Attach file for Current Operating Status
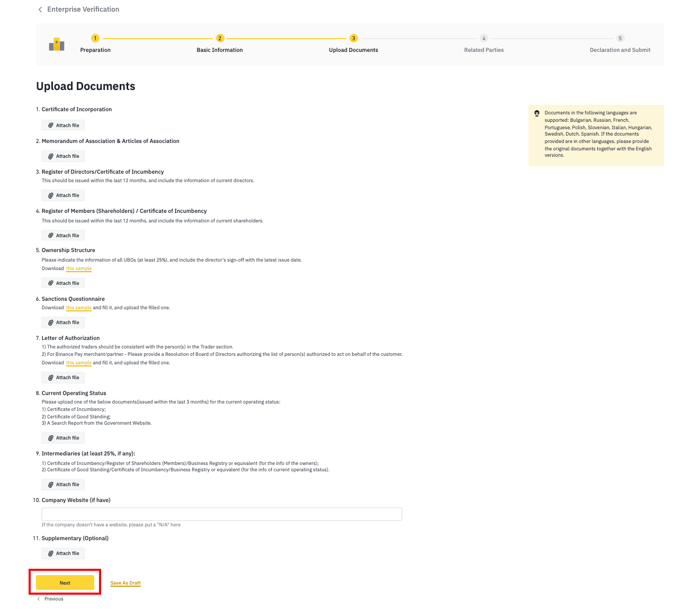This screenshot has height=609, width=700. 63,438
